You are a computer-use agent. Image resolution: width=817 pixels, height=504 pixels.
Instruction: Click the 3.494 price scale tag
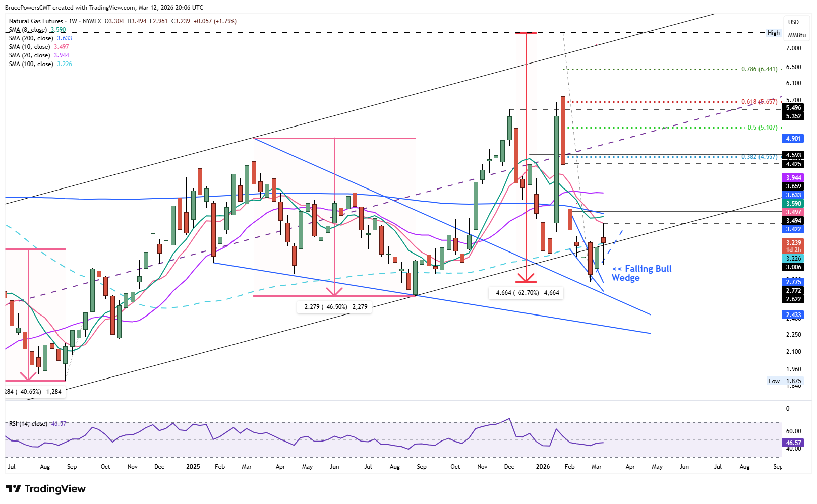793,221
